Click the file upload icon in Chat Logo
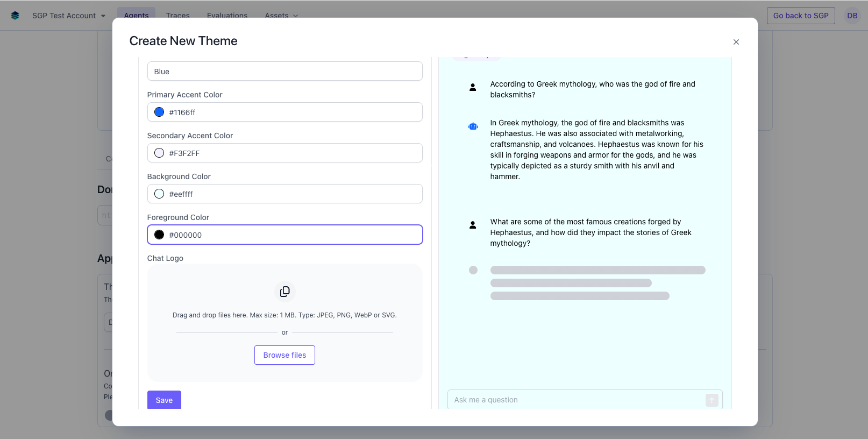The image size is (868, 439). coord(285,292)
